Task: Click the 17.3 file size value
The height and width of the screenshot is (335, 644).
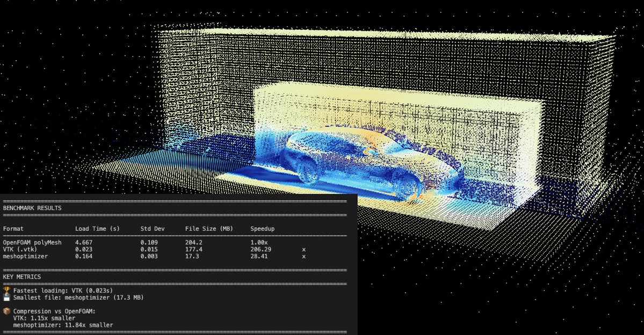Action: tap(192, 257)
